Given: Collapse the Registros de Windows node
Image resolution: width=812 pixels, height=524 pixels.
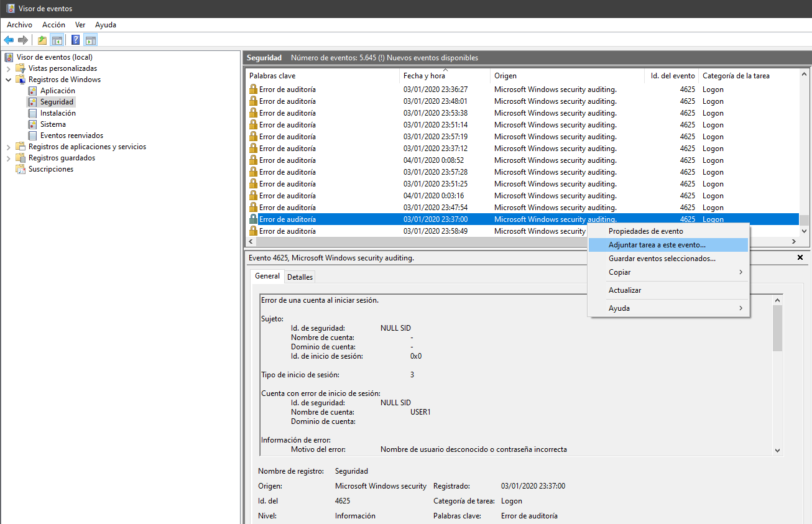Looking at the screenshot, I should (9, 80).
